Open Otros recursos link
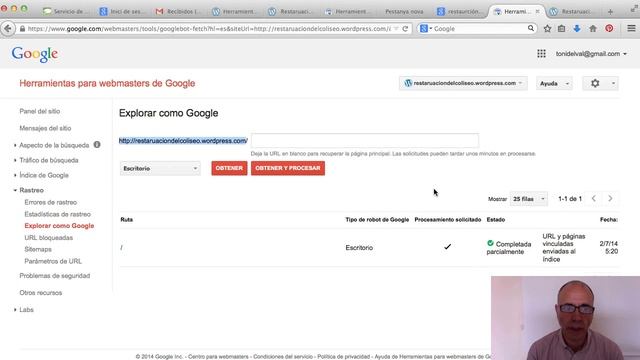640x360 pixels. (41, 293)
